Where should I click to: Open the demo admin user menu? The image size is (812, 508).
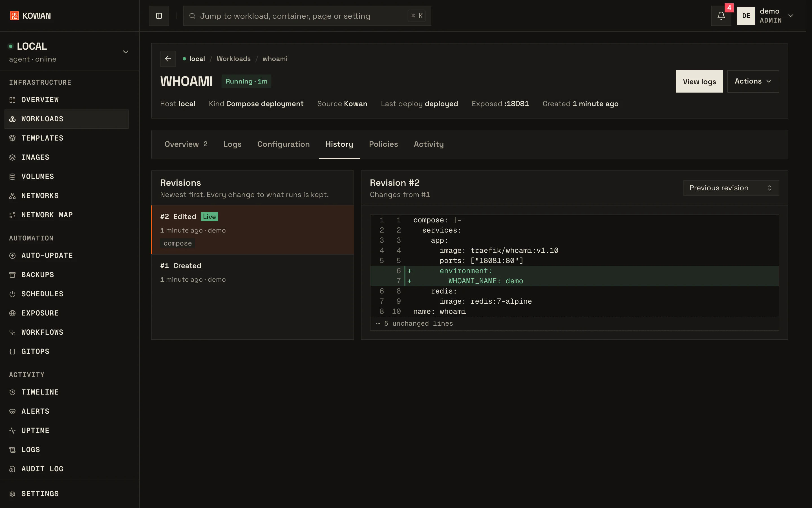pyautogui.click(x=766, y=16)
